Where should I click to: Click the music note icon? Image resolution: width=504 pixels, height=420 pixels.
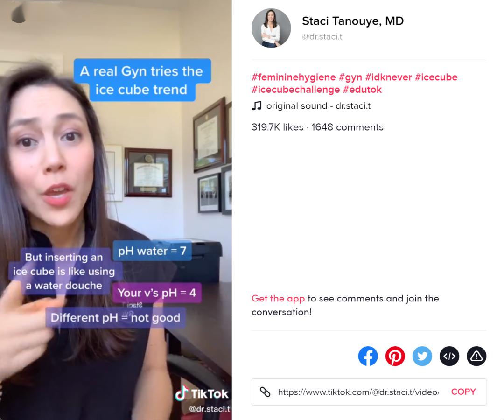coord(257,106)
